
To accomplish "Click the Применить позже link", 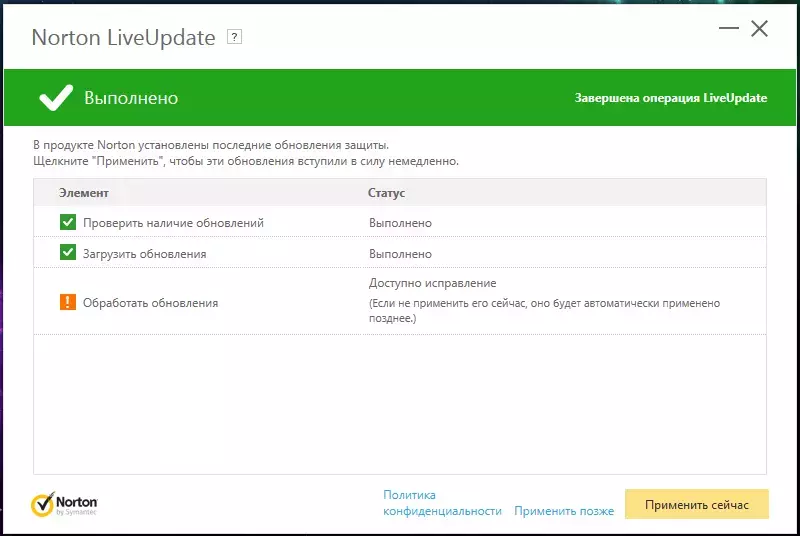I will [x=564, y=511].
